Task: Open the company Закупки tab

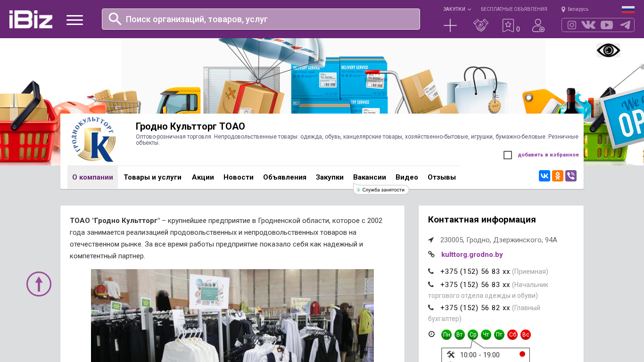Action: [330, 177]
